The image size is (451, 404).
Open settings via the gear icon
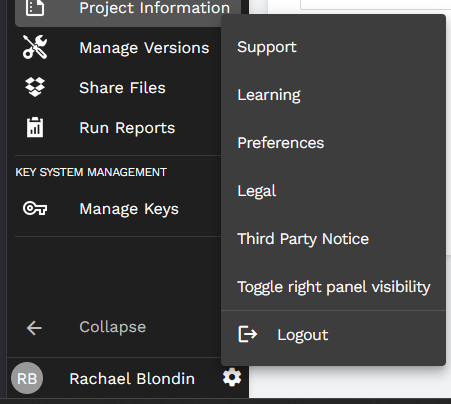tap(232, 378)
